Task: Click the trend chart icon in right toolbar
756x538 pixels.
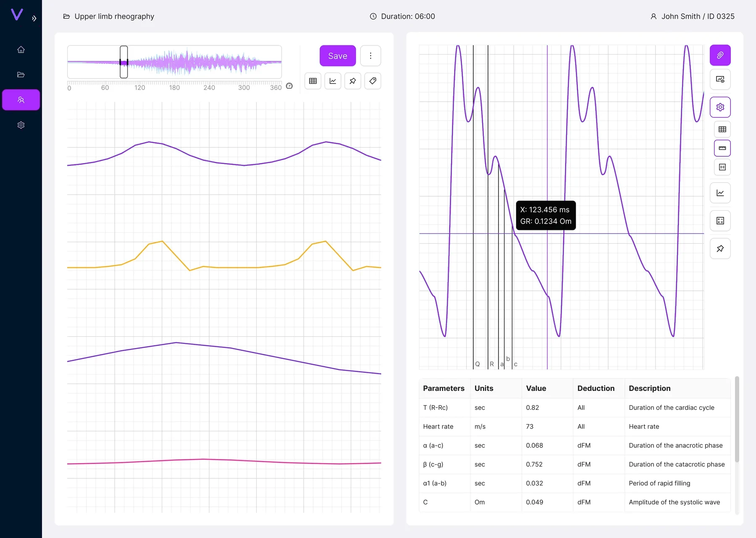Action: [720, 193]
